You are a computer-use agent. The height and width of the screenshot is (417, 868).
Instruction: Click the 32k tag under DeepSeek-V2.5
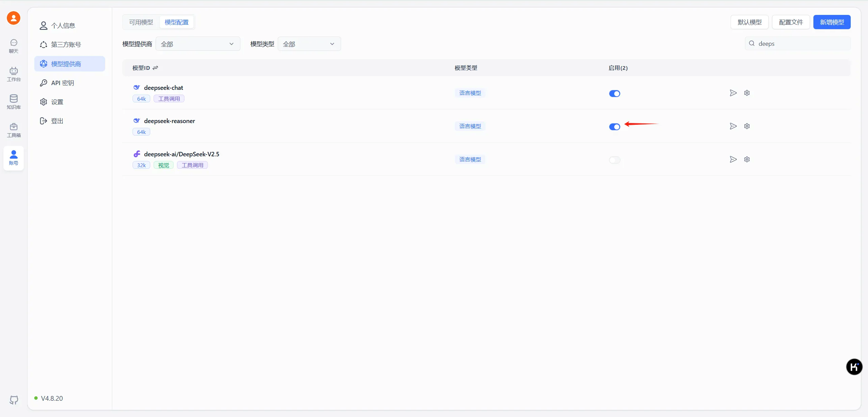[141, 165]
